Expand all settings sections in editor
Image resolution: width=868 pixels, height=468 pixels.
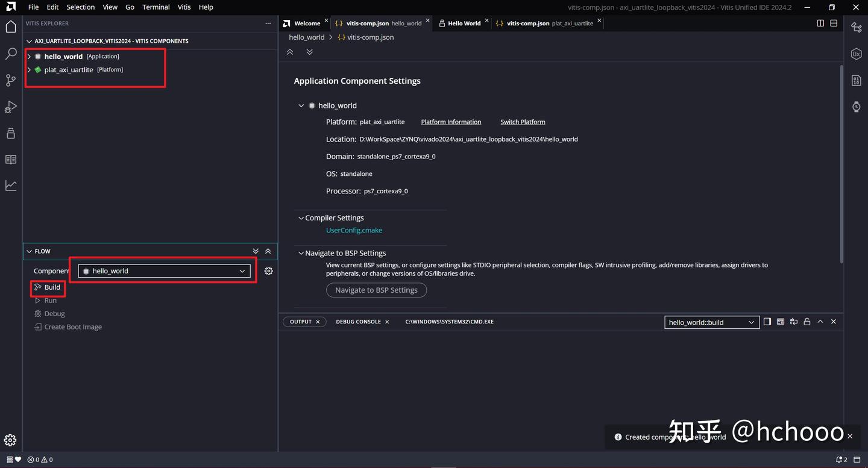(309, 52)
